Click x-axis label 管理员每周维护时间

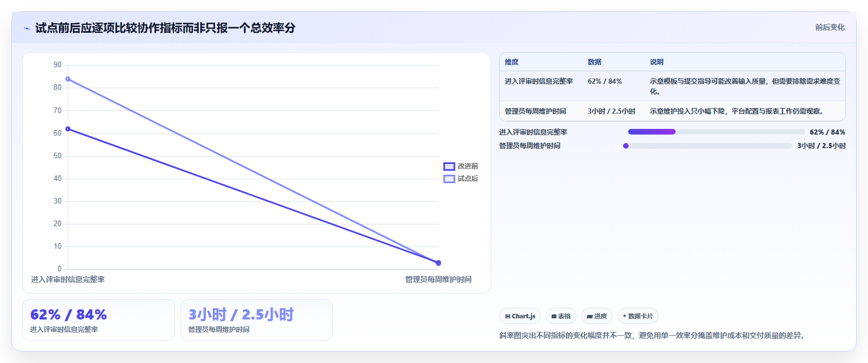coord(439,279)
